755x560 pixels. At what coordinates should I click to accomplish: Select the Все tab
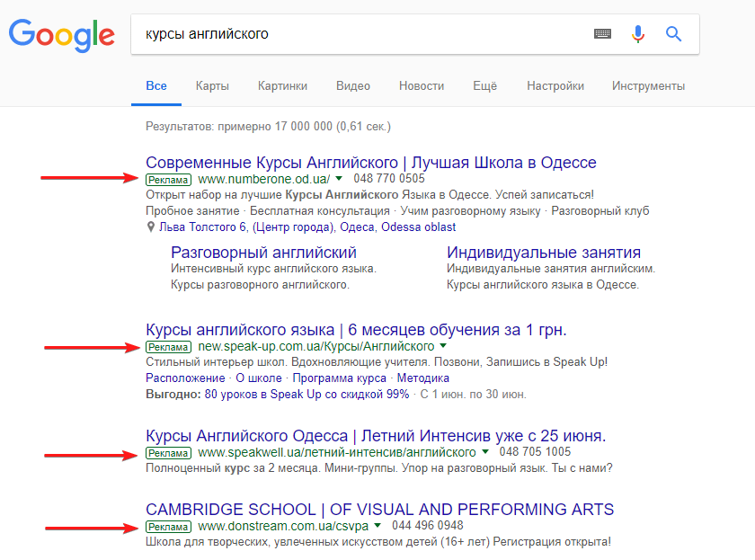tap(156, 85)
